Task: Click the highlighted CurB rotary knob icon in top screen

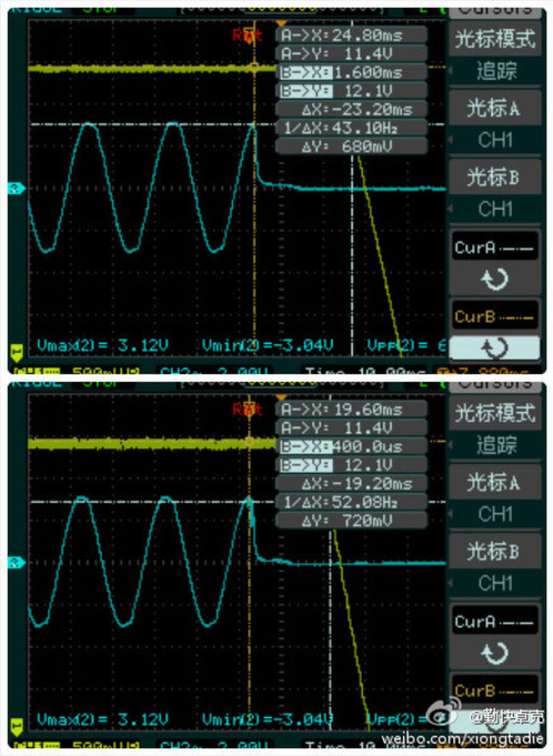Action: point(494,348)
